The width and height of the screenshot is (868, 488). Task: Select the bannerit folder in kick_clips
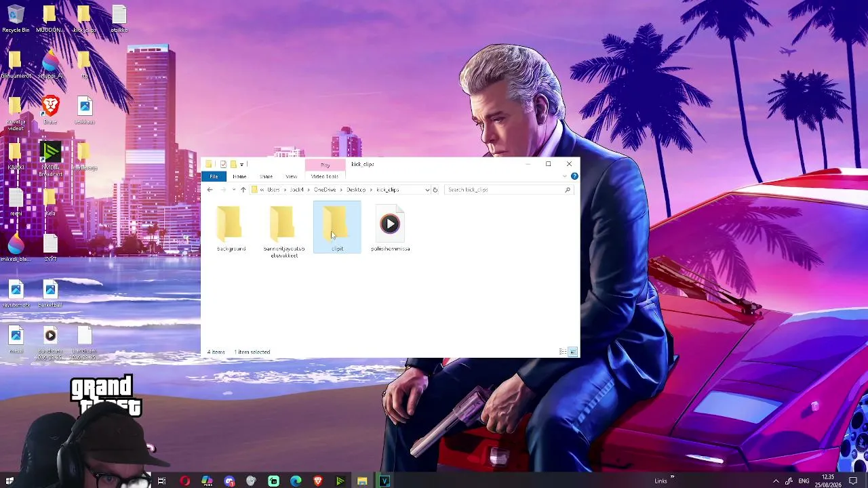pyautogui.click(x=283, y=231)
